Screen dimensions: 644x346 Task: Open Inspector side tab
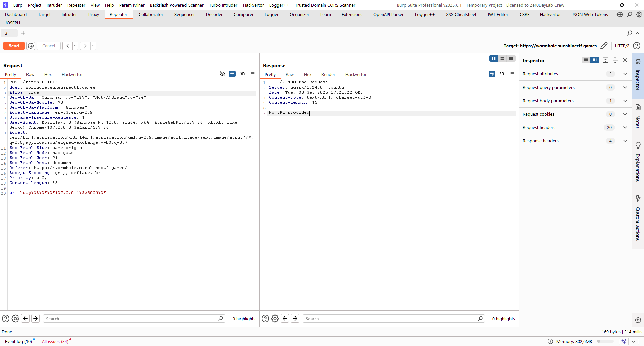click(638, 76)
